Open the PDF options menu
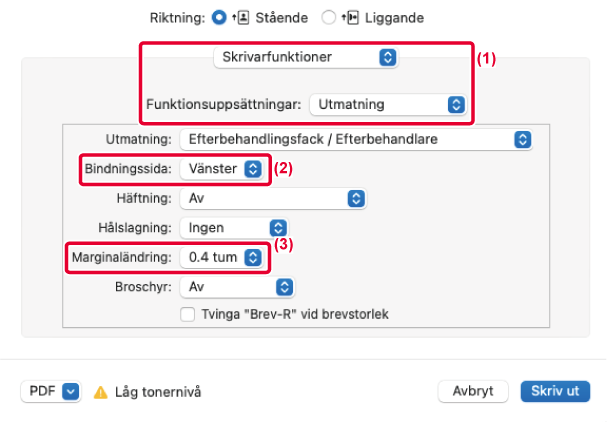The height and width of the screenshot is (422, 607). [51, 391]
